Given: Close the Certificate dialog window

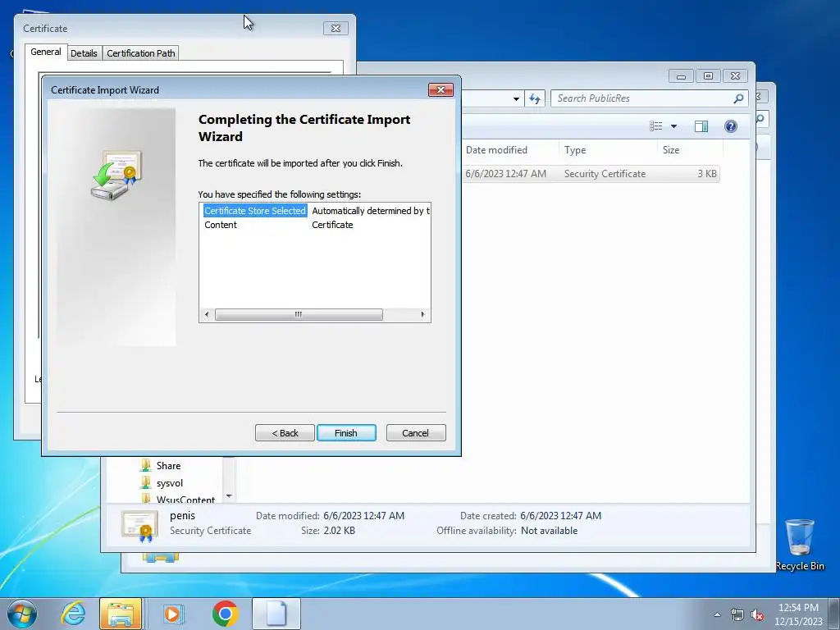Looking at the screenshot, I should tap(336, 29).
